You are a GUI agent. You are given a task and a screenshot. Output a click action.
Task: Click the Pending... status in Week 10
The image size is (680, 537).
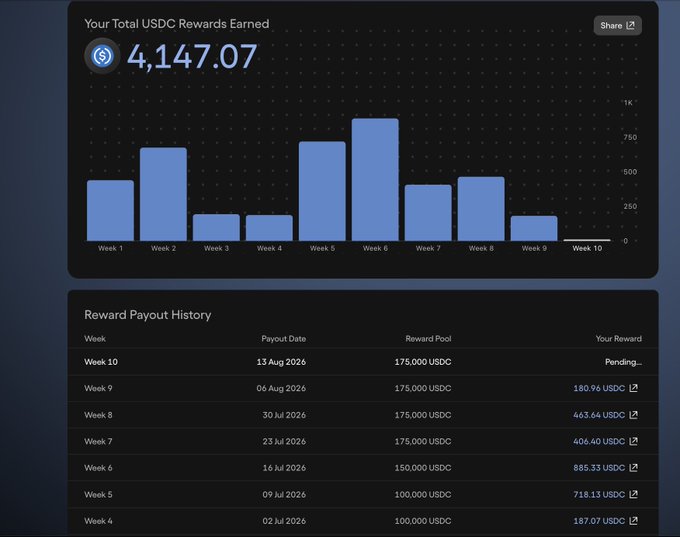point(624,362)
